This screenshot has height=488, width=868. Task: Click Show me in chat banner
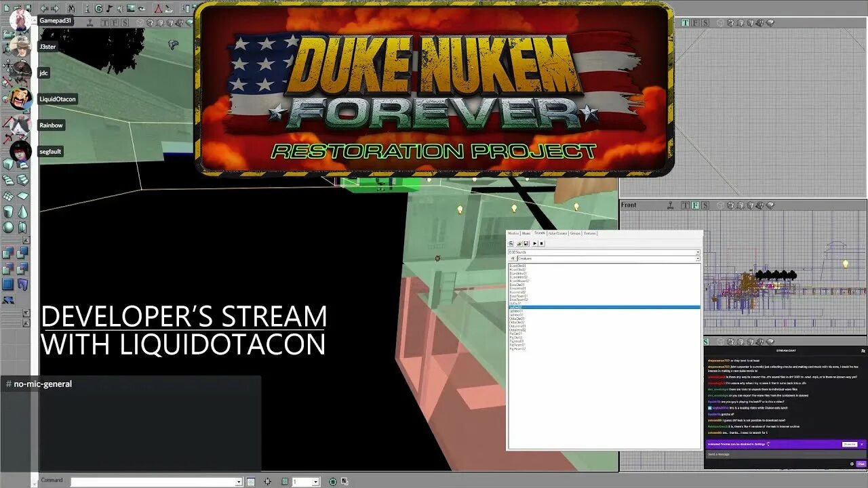pyautogui.click(x=850, y=445)
